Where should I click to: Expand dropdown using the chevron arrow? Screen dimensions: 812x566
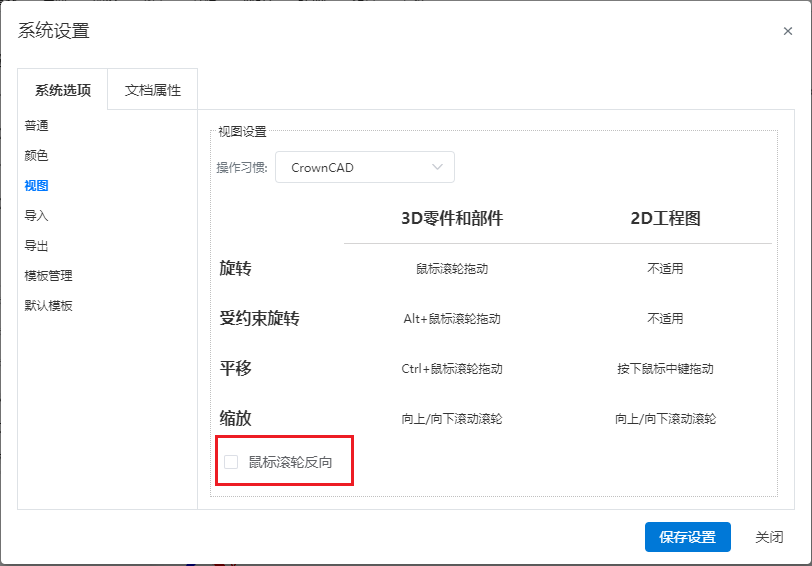[x=437, y=167]
